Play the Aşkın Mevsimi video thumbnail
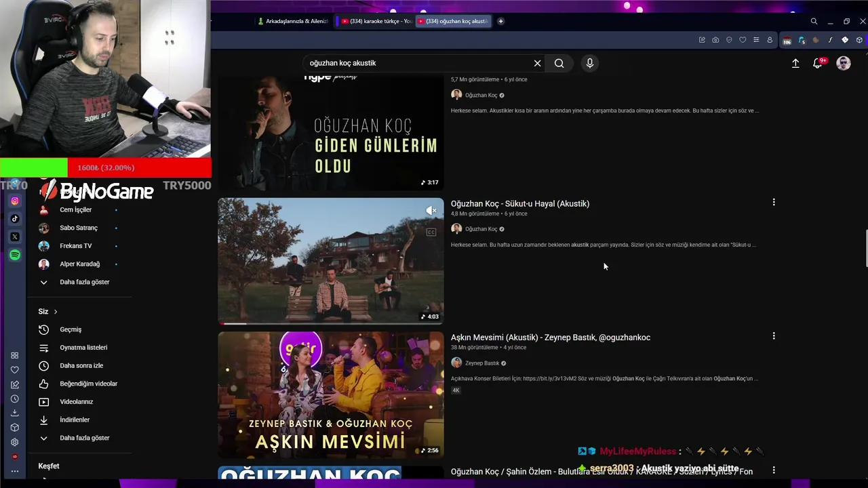868x488 pixels. [x=331, y=394]
